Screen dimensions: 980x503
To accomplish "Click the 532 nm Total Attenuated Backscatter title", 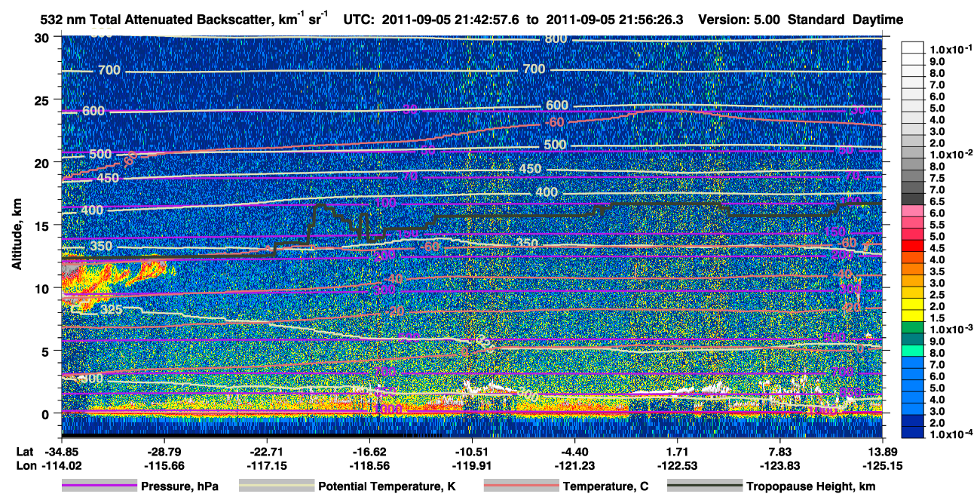I will click(183, 19).
